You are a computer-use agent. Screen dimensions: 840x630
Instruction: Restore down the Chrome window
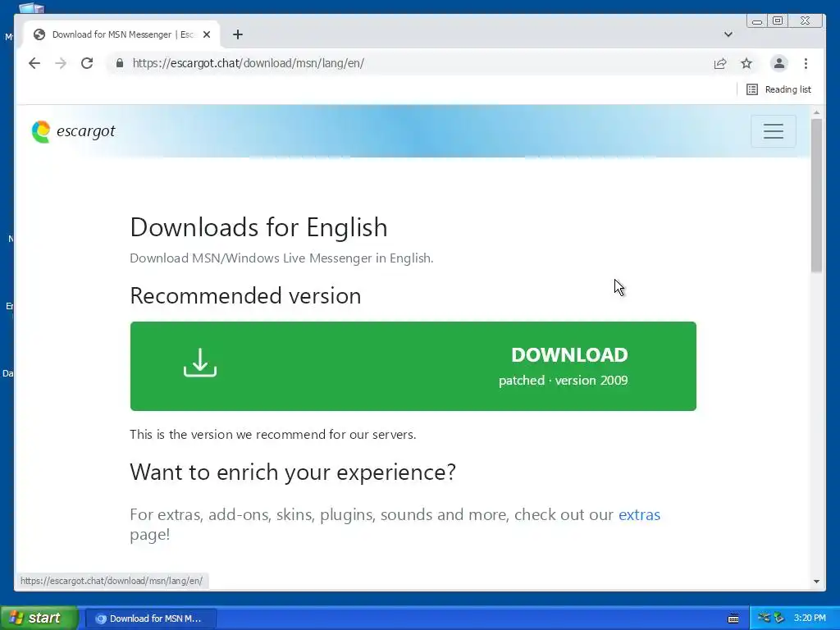[778, 21]
